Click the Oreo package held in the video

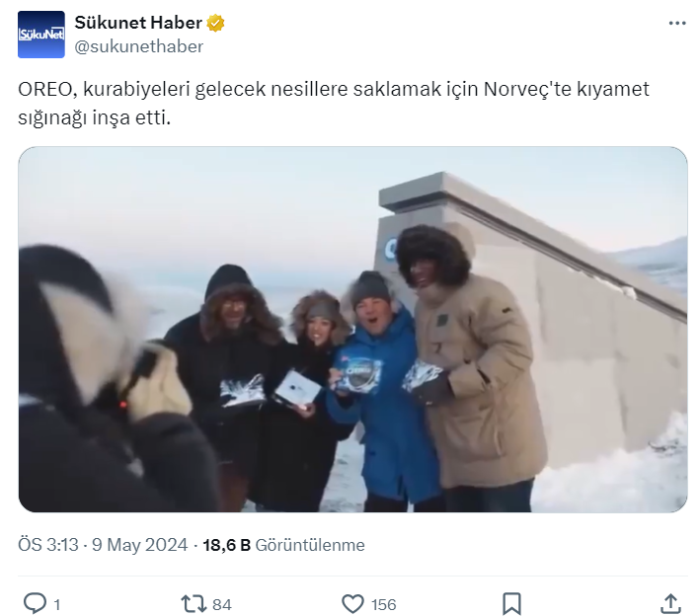358,375
